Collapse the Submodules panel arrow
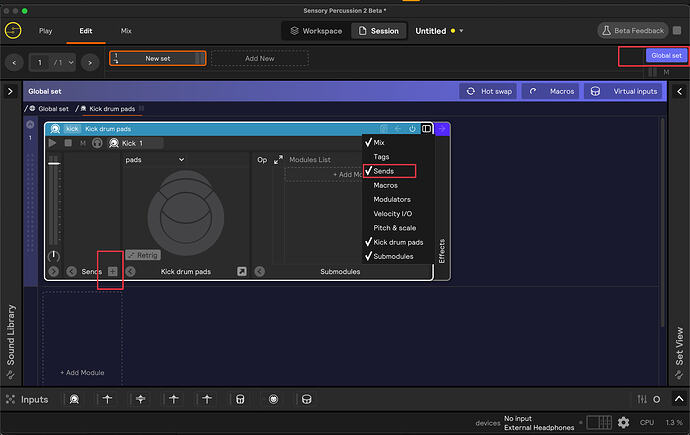Viewport: 690px width, 435px height. click(x=260, y=271)
